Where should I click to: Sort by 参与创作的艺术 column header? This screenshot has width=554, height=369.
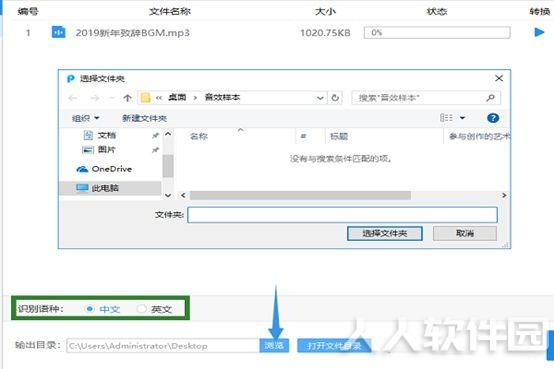pos(479,136)
